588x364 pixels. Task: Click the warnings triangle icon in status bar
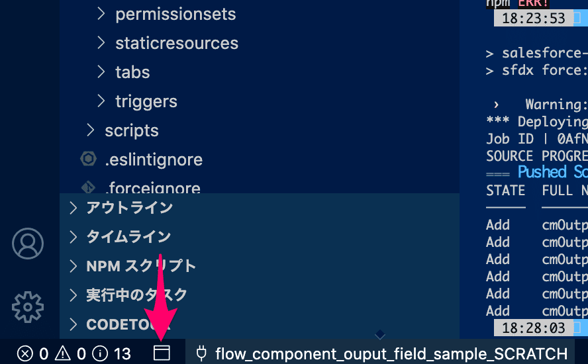coord(63,353)
